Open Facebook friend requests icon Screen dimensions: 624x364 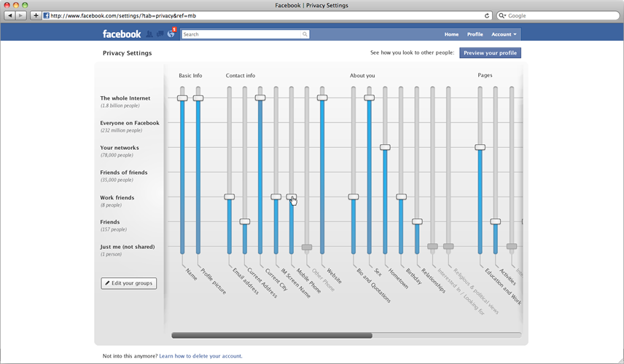tap(149, 34)
